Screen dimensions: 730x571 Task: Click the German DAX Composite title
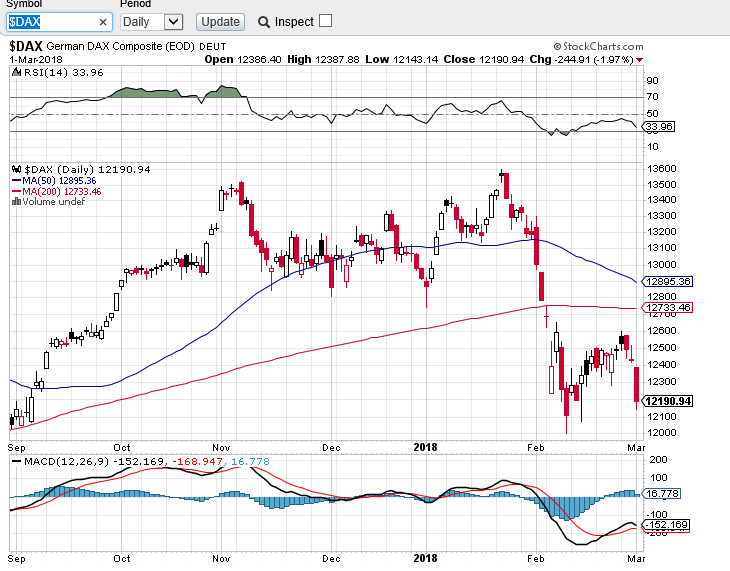coord(121,47)
